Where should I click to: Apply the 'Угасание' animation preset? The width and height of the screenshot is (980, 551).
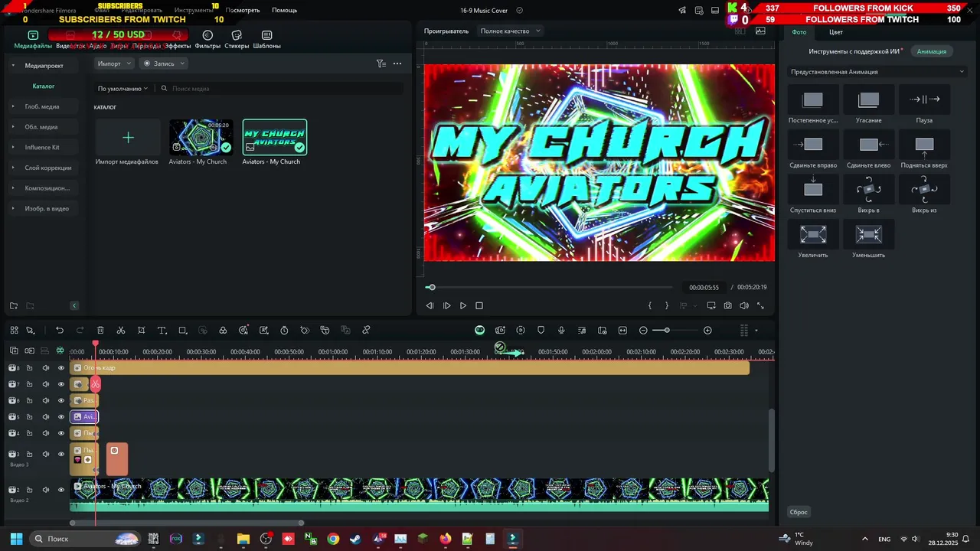point(869,99)
